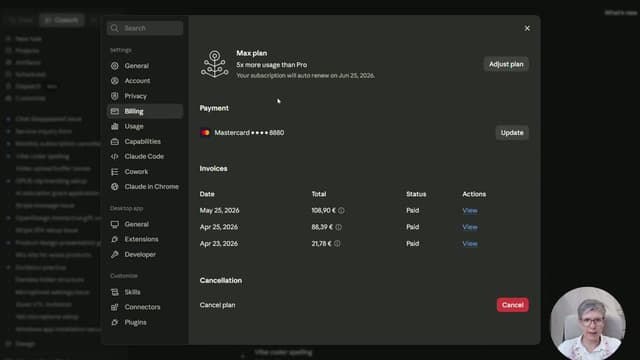The height and width of the screenshot is (360, 640).
Task: Go to the Usage section
Action: coord(145,126)
